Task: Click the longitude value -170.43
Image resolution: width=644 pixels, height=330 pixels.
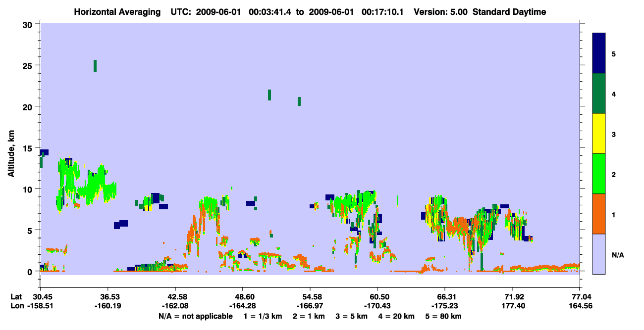Action: (x=377, y=306)
